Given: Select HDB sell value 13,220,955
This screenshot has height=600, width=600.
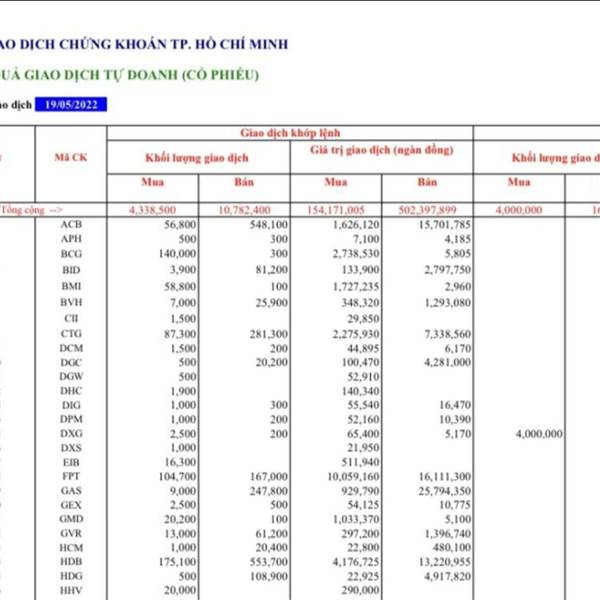Looking at the screenshot, I should 444,562.
